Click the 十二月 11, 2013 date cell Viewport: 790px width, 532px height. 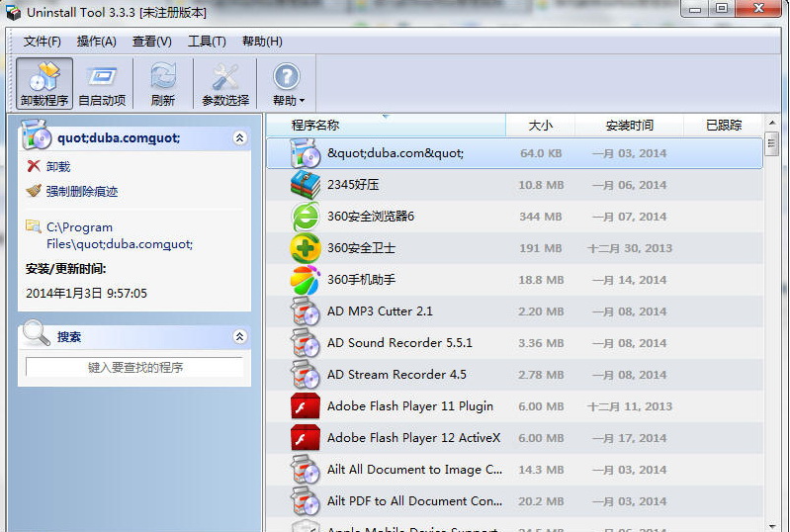630,406
